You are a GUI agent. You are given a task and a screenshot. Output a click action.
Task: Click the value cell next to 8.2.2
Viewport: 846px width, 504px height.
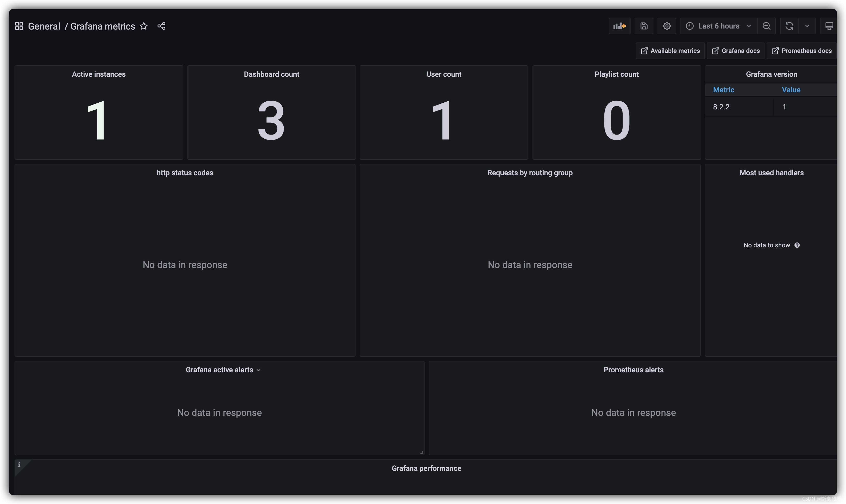tap(805, 107)
